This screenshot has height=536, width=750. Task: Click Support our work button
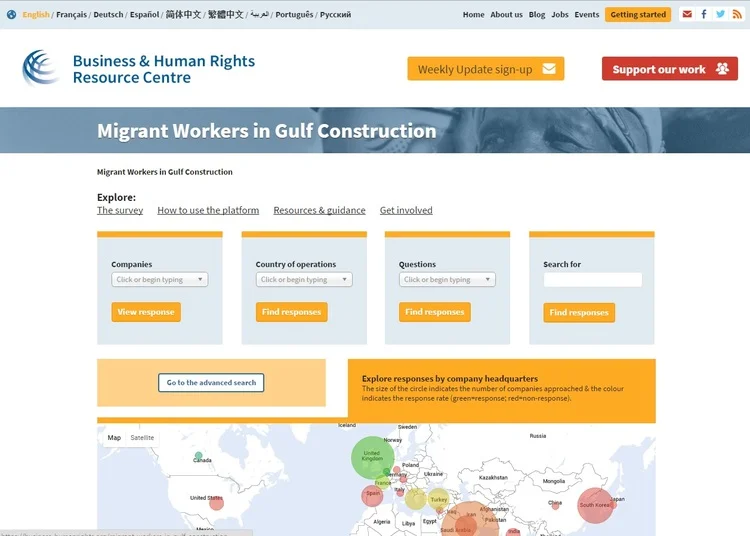point(670,69)
